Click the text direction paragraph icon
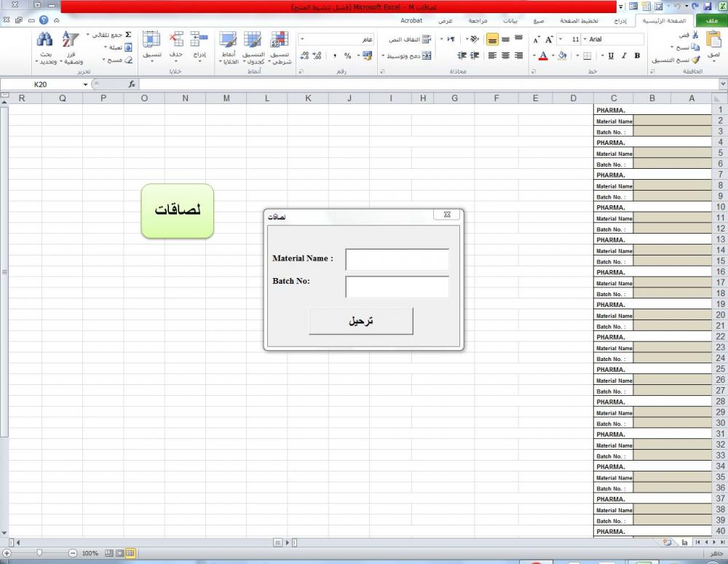This screenshot has width=728, height=564. point(451,39)
